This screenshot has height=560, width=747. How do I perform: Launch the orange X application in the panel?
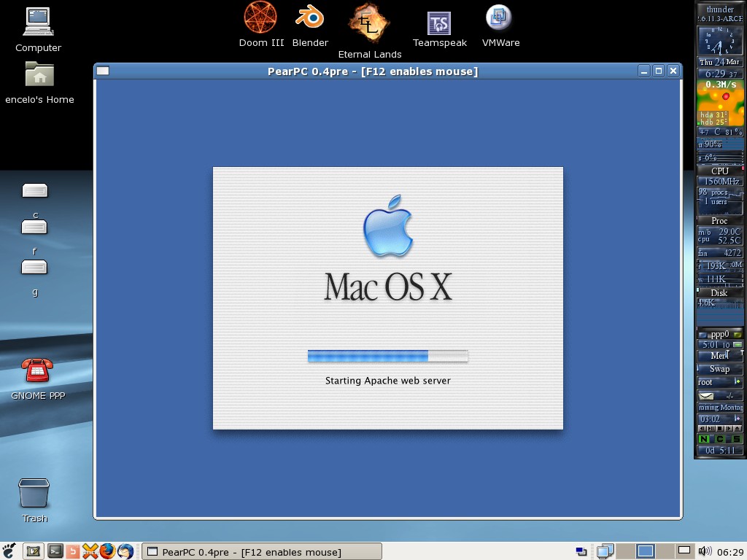(90, 551)
